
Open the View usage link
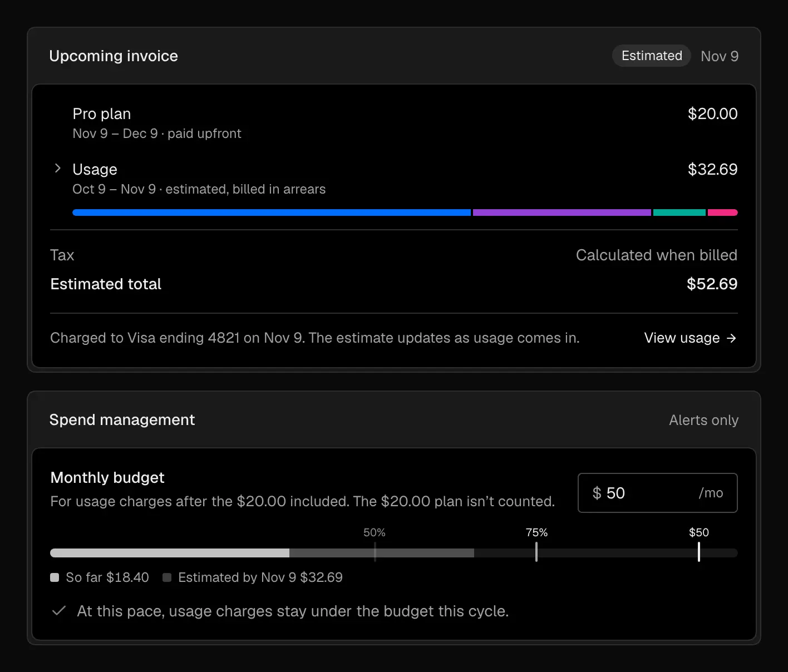point(690,338)
